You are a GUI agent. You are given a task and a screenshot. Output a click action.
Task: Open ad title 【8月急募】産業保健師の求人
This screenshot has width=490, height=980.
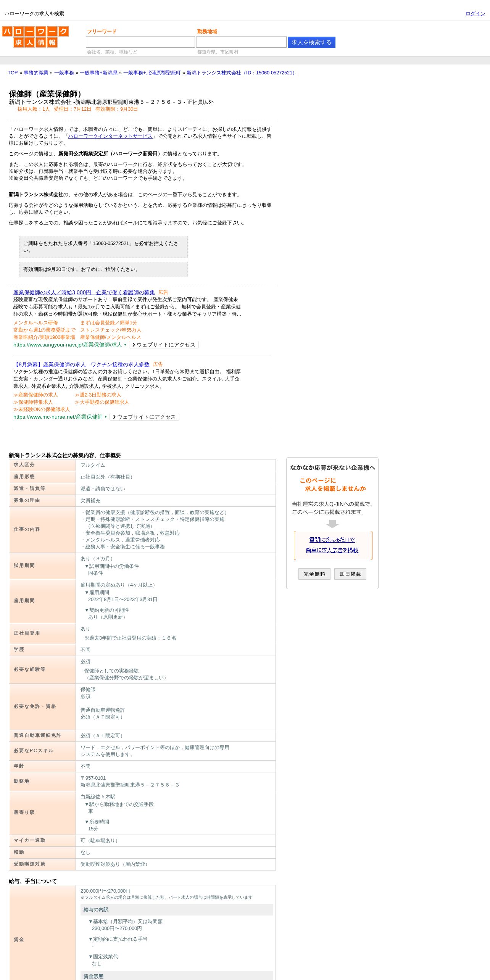click(81, 364)
